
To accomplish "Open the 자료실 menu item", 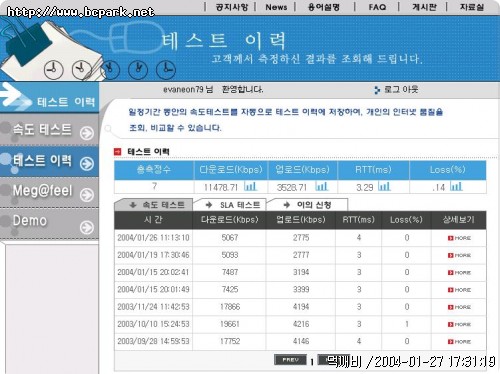I will pos(472,7).
